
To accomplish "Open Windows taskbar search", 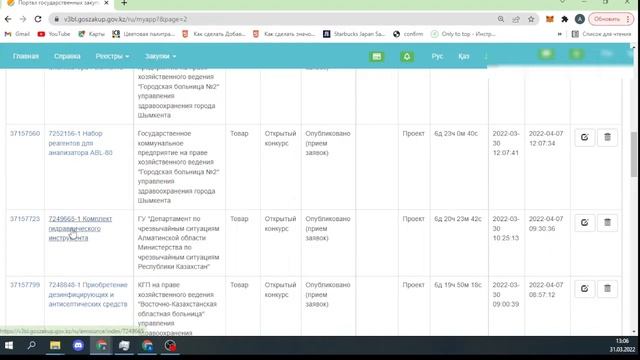I will [x=31, y=346].
